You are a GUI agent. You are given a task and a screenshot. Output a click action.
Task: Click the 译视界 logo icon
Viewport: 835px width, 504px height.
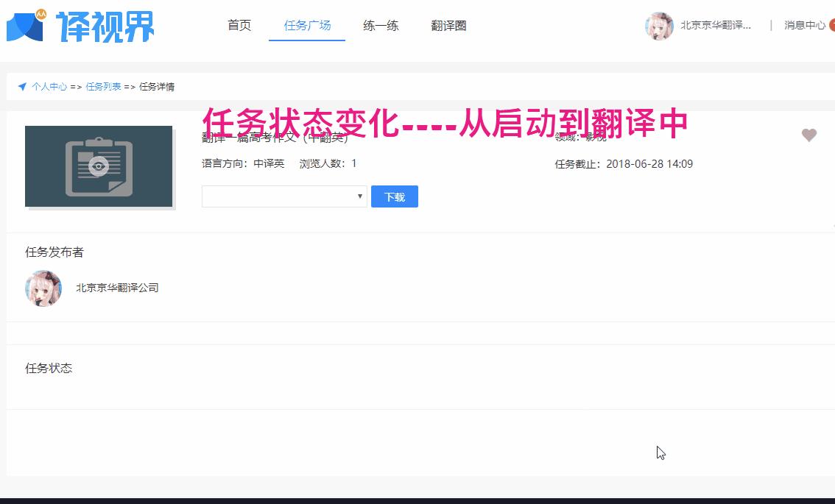[x=24, y=26]
